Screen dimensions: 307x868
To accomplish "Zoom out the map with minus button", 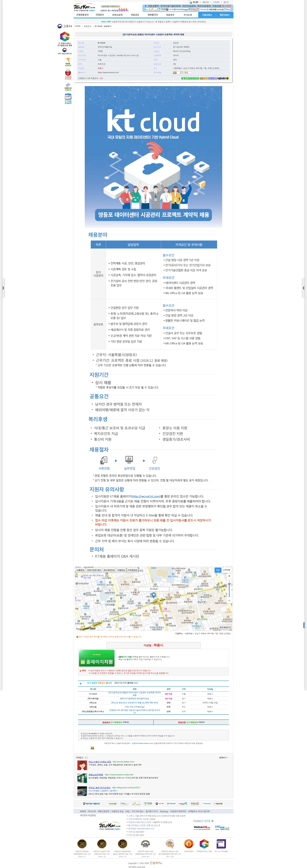I will point(229,600).
